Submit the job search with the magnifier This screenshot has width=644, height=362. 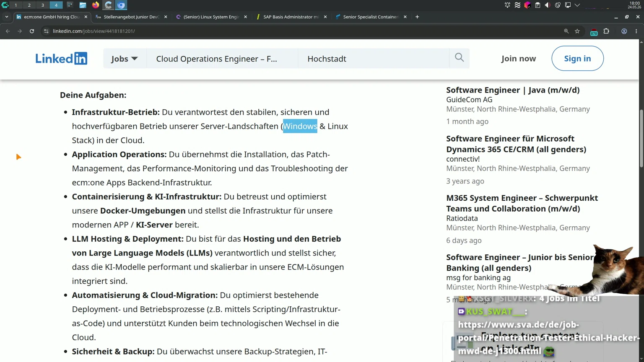tap(460, 58)
